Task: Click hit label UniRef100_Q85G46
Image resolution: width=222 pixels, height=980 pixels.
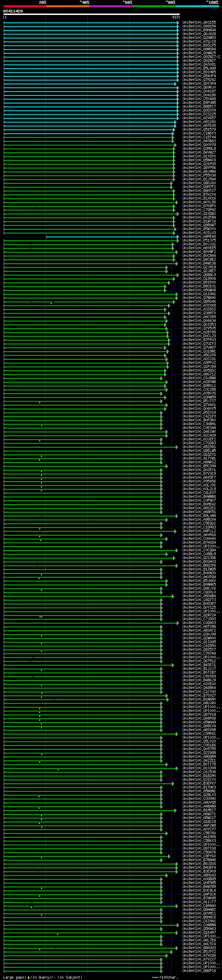Action: click(x=199, y=302)
